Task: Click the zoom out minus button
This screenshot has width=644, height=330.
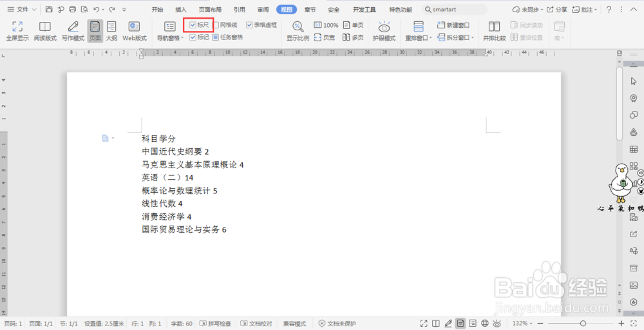Action: [x=540, y=324]
